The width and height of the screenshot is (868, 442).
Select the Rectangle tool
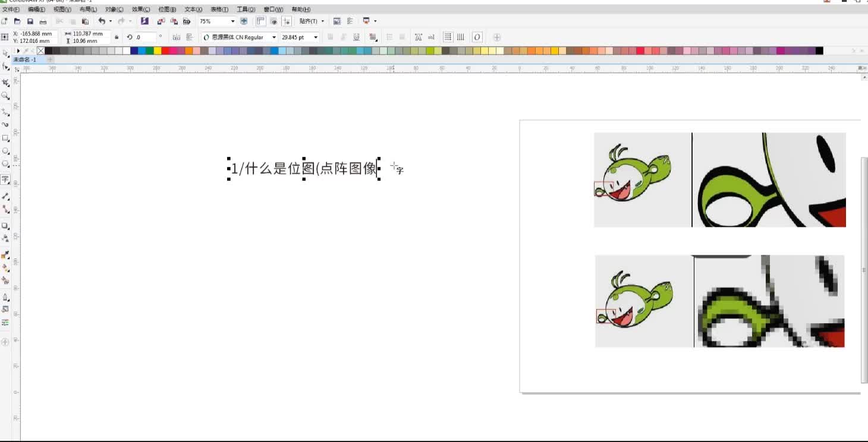point(5,138)
